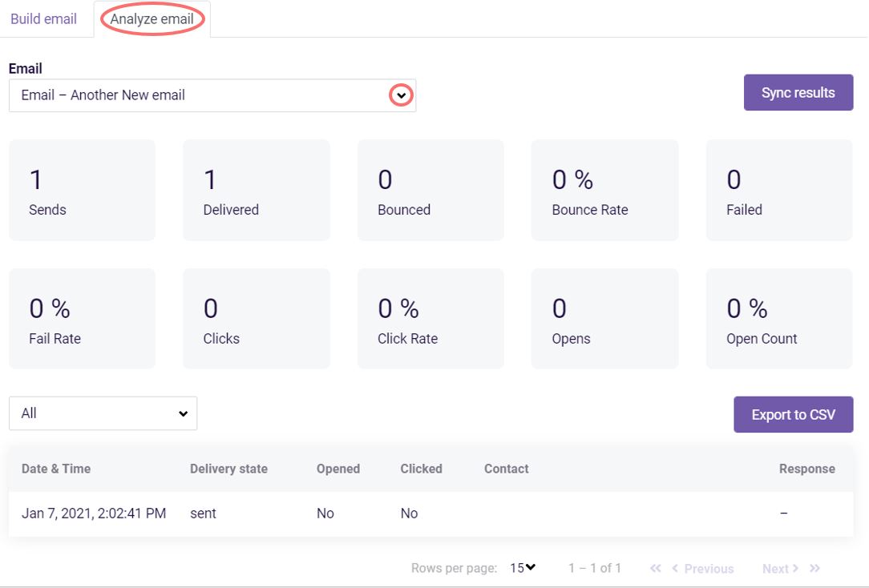
Task: Click the Sync results button
Action: 798,92
